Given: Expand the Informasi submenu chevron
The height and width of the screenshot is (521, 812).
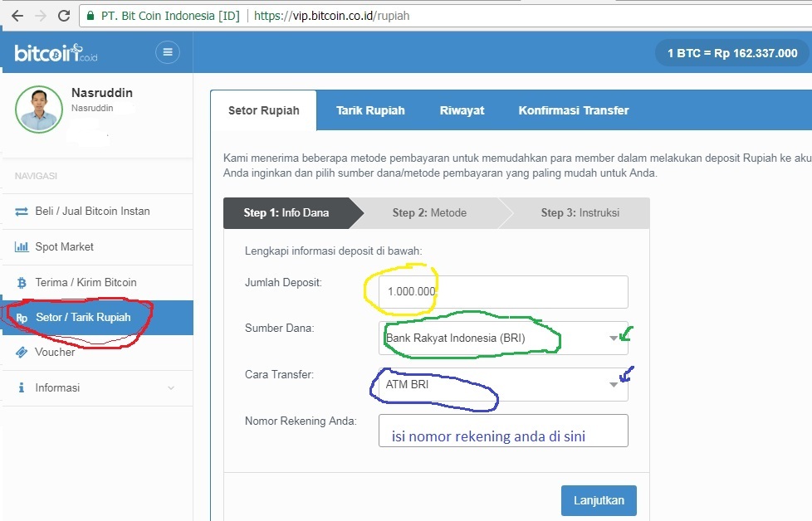Looking at the screenshot, I should [171, 388].
